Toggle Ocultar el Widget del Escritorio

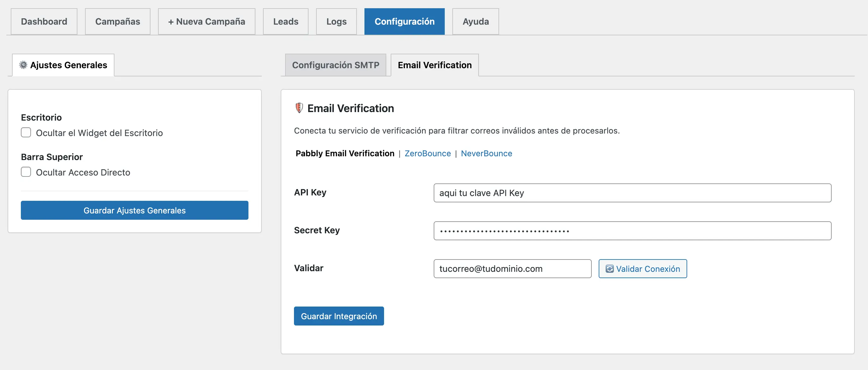[26, 132]
